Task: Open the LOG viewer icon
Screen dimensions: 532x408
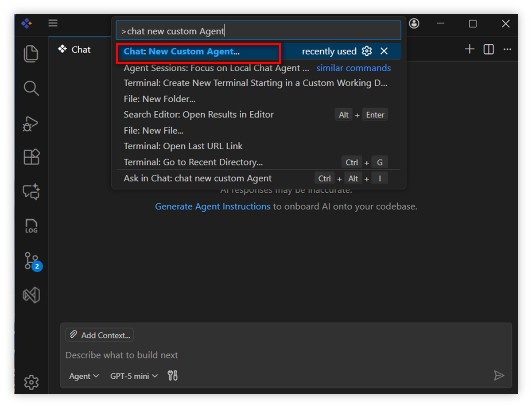Action: click(31, 226)
